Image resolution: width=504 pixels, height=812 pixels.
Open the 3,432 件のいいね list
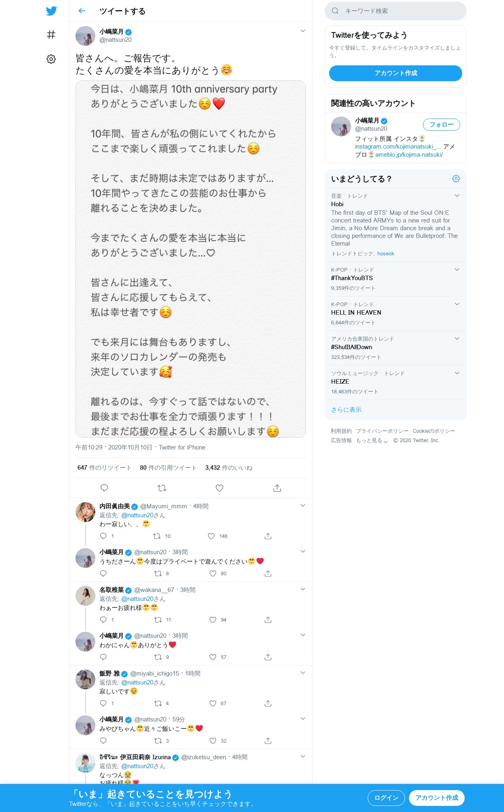[x=229, y=468]
